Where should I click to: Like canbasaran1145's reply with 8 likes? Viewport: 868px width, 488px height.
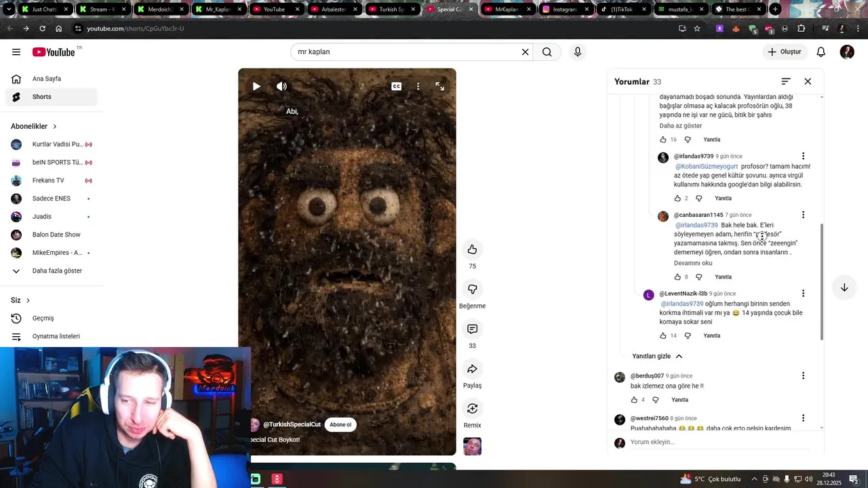coord(677,277)
